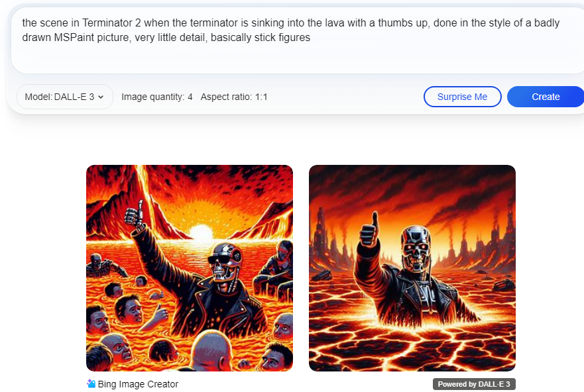Select the Bing Image Creator label text
Viewport: 584px width, 392px height.
[138, 384]
